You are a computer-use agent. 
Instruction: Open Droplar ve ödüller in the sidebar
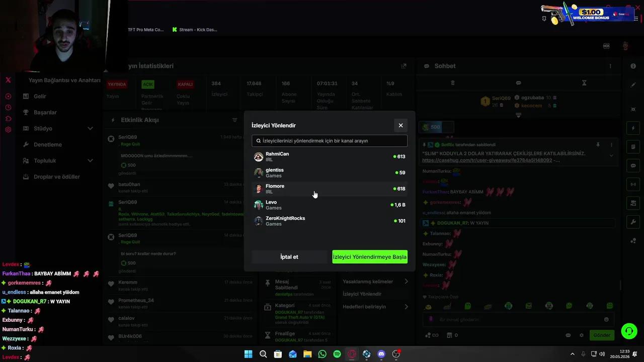(x=57, y=176)
